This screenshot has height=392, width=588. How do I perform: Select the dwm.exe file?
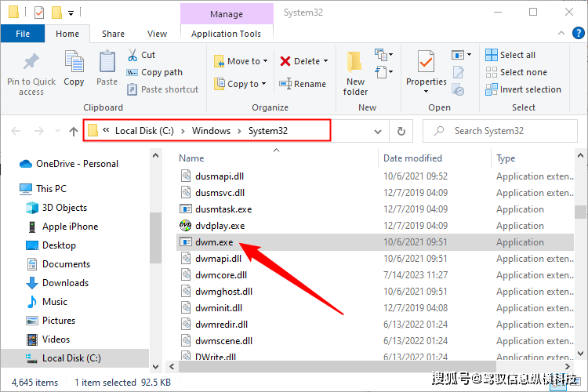(375, 242)
